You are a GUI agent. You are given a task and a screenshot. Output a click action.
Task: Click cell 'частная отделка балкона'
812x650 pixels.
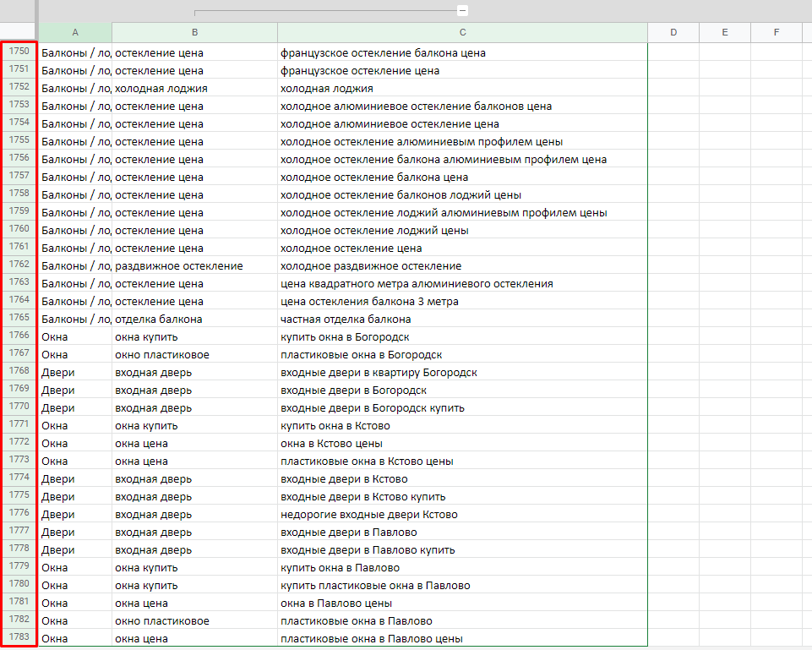coord(462,319)
